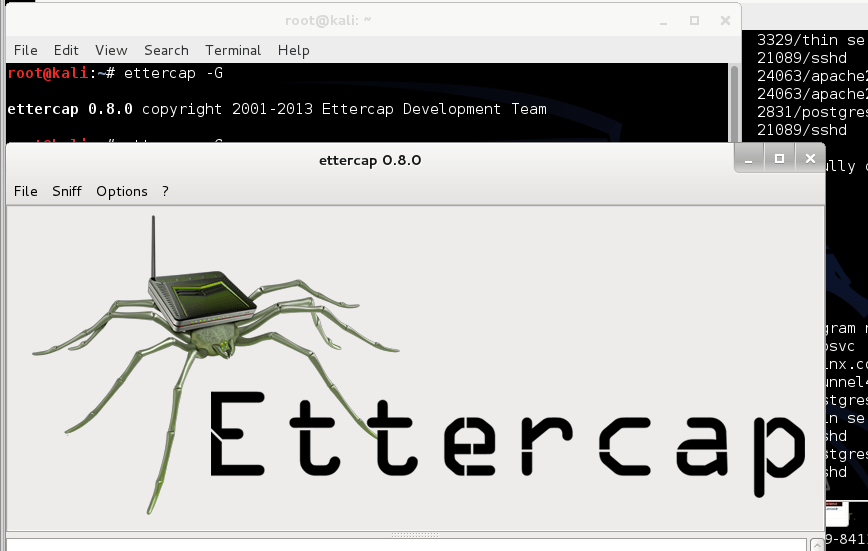Viewport: 868px width, 551px height.
Task: Close the root@kali terminal window
Action: 725,21
